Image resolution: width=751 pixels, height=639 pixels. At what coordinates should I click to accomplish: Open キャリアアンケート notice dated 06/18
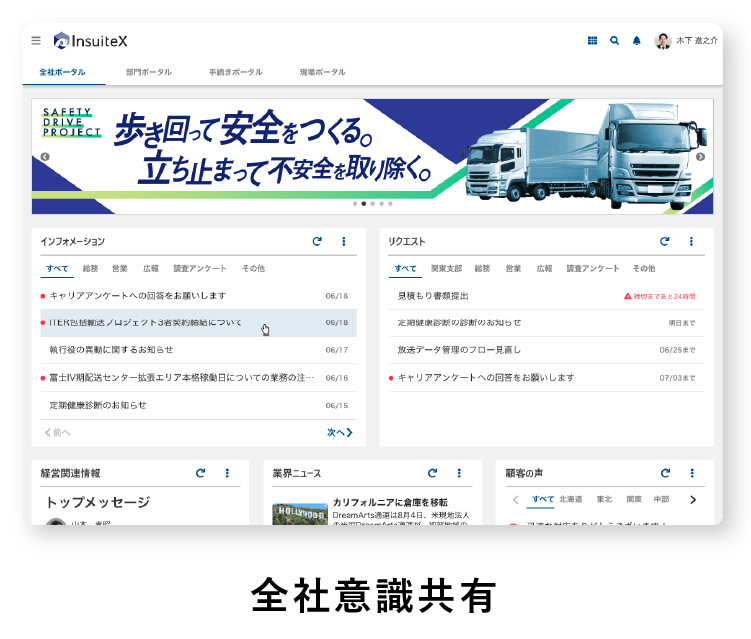click(x=198, y=296)
